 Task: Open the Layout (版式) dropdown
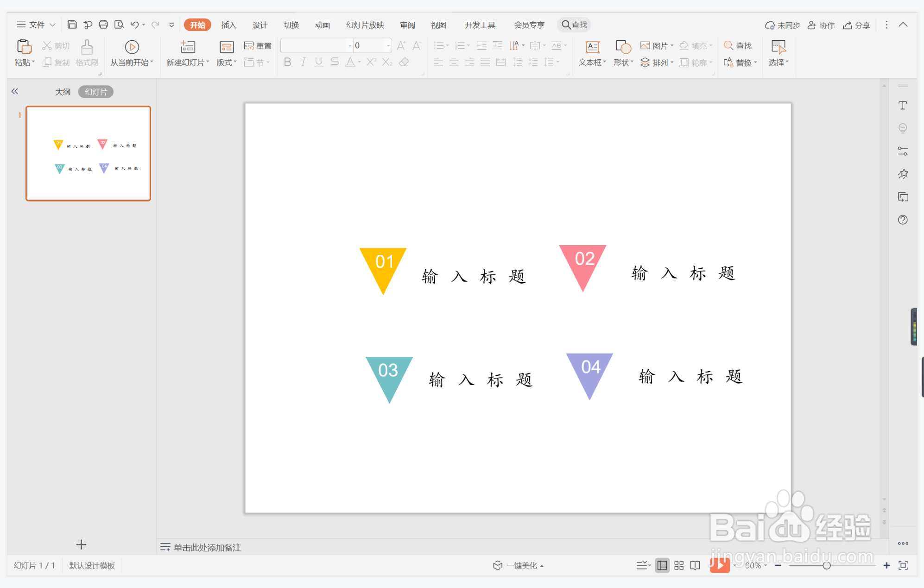(227, 62)
